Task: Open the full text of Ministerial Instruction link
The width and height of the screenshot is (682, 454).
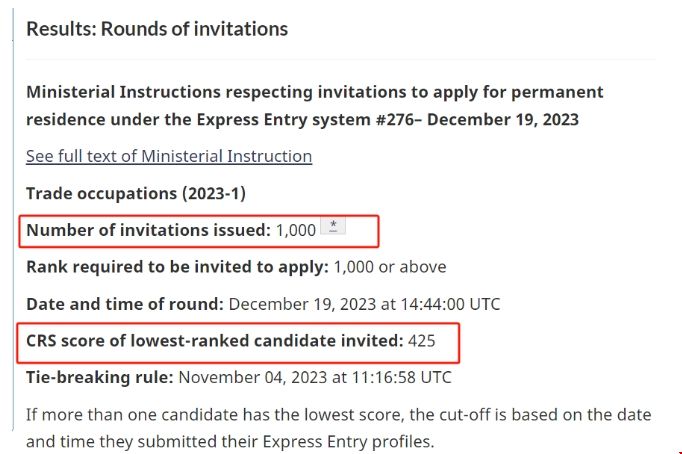Action: [169, 156]
